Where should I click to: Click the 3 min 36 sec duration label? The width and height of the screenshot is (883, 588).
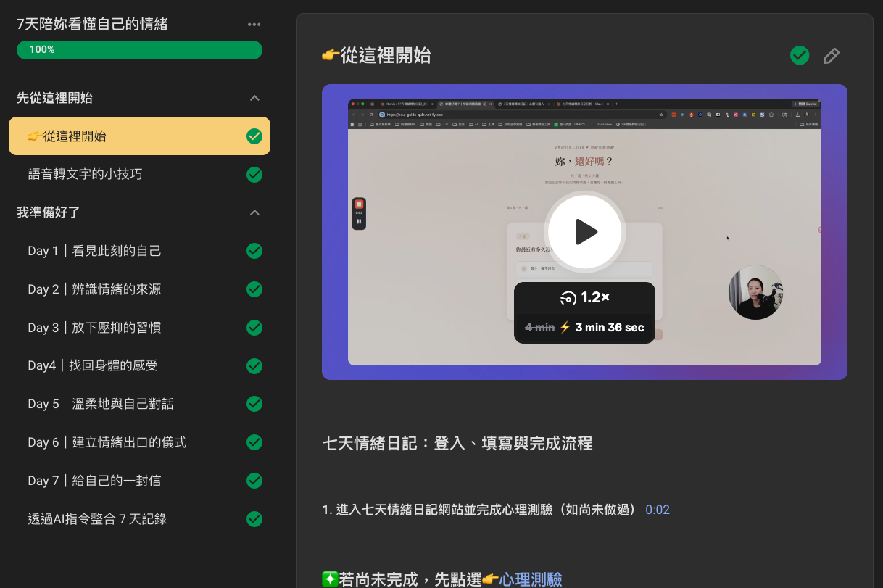610,328
